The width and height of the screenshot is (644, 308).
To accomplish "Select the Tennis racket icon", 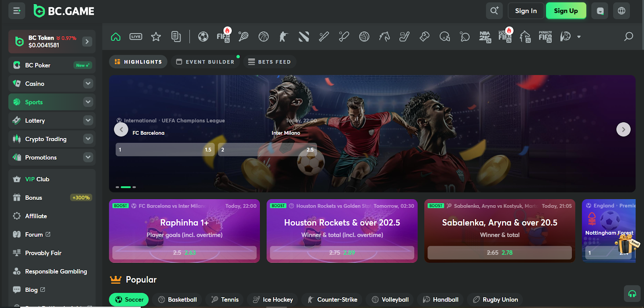I will pyautogui.click(x=243, y=37).
